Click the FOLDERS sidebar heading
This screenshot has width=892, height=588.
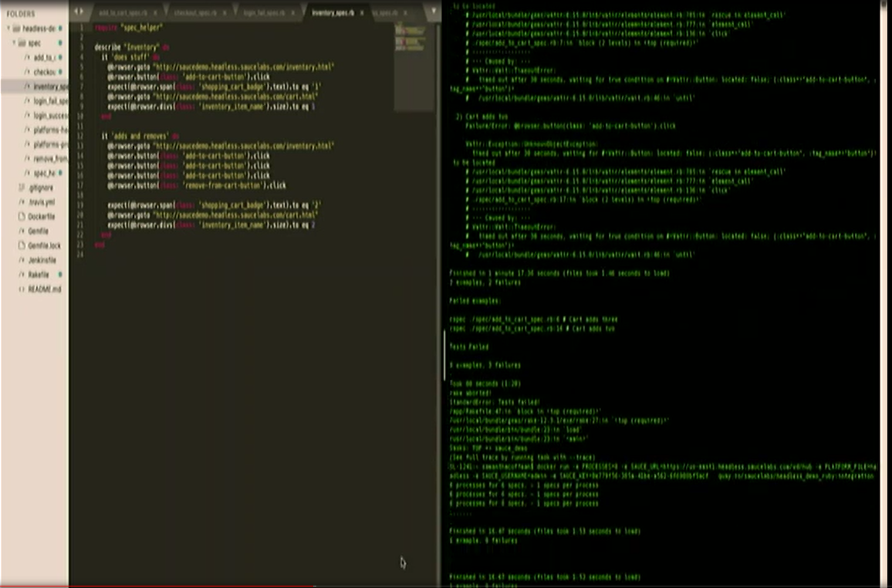(x=21, y=14)
